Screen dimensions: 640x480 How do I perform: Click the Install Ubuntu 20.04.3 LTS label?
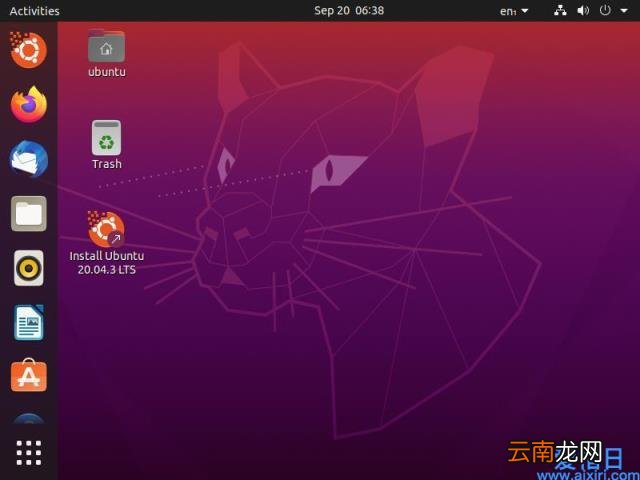click(107, 262)
